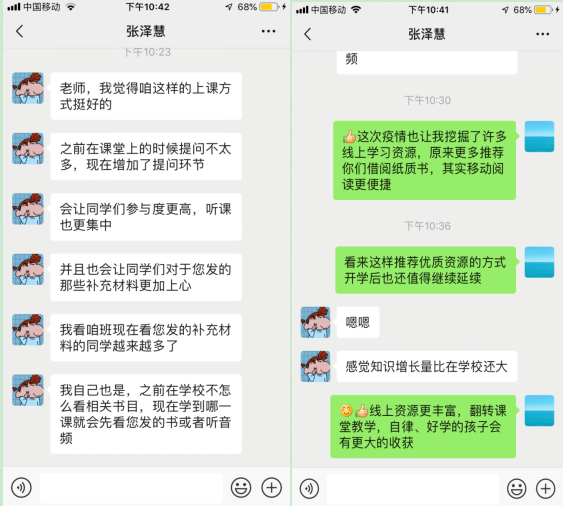Tap voice input icon in left chat

(22, 488)
